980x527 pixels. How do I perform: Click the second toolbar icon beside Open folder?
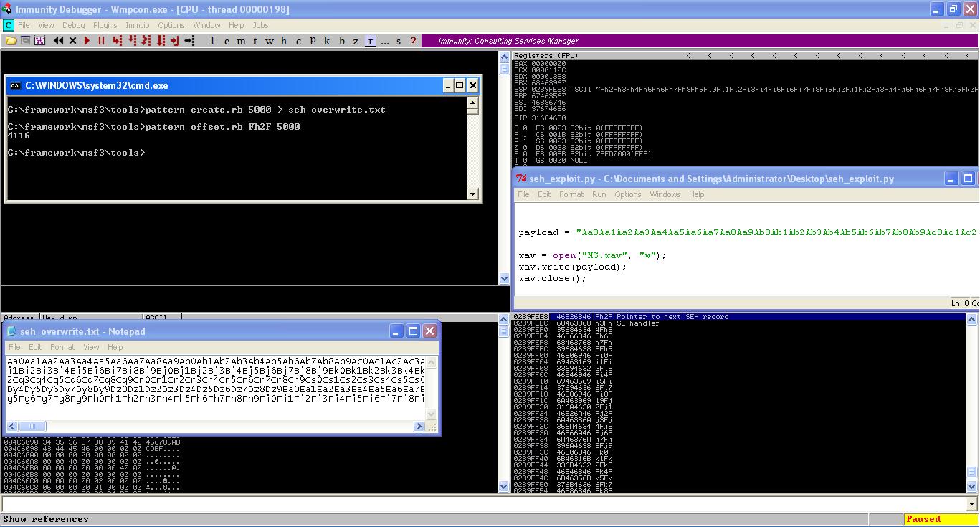click(x=25, y=41)
